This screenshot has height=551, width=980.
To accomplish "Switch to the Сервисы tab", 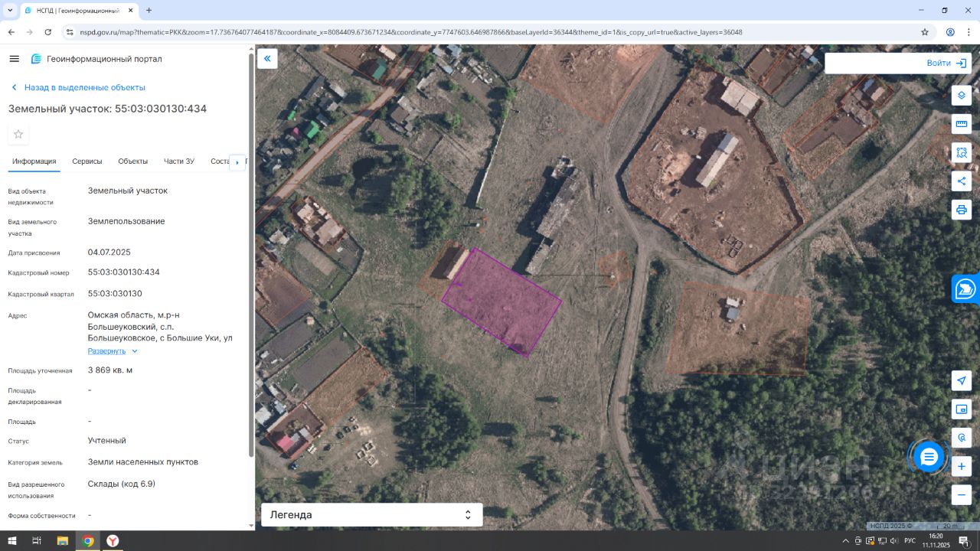I will 87,161.
